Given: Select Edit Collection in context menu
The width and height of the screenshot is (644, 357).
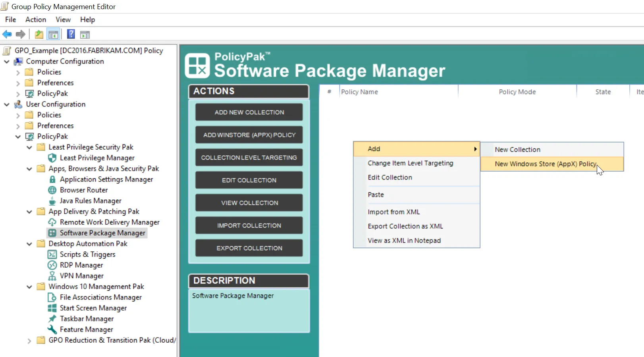Looking at the screenshot, I should (x=416, y=178).
